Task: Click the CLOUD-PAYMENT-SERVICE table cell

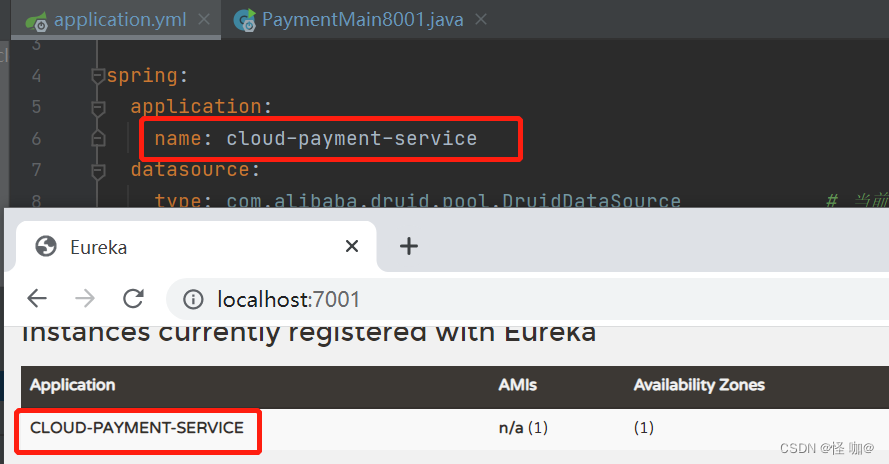Action: click(x=137, y=428)
